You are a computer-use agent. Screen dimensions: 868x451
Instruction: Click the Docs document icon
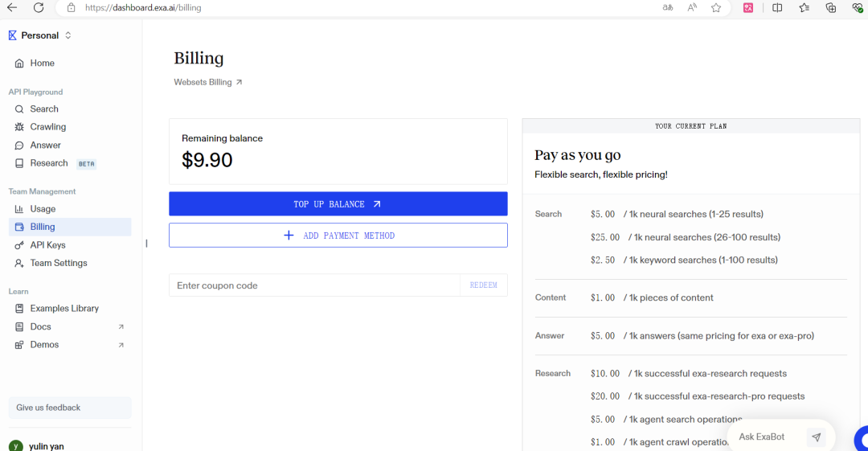coord(19,327)
